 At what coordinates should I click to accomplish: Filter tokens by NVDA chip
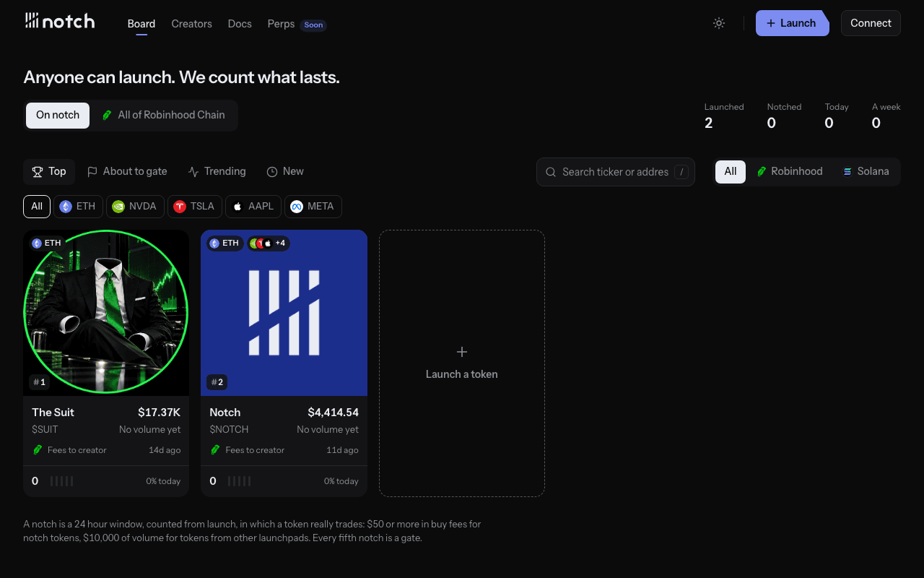tap(136, 207)
